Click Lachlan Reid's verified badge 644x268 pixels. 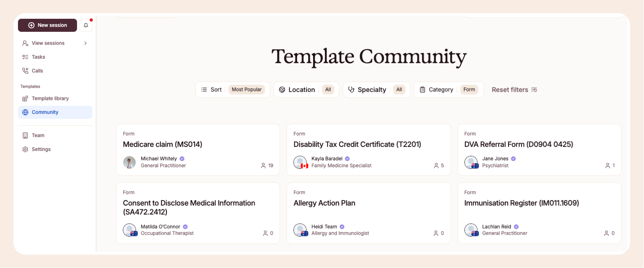(516, 227)
